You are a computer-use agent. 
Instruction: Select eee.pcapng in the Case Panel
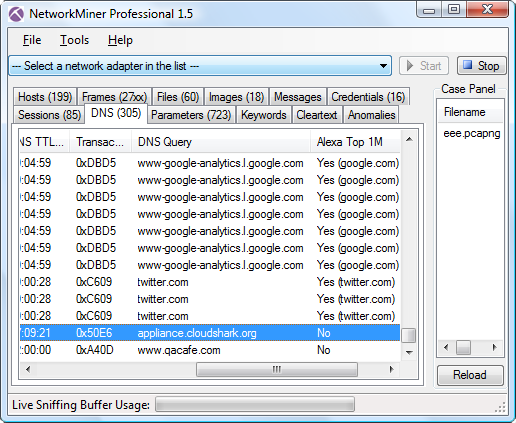click(471, 133)
